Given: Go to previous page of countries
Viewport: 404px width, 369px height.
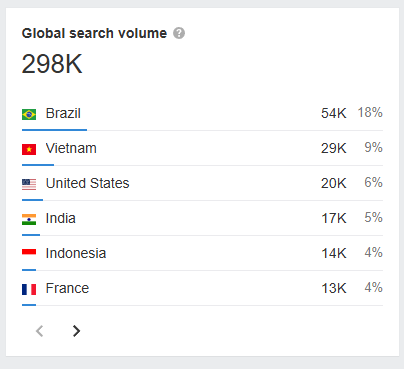Looking at the screenshot, I should pyautogui.click(x=40, y=331).
